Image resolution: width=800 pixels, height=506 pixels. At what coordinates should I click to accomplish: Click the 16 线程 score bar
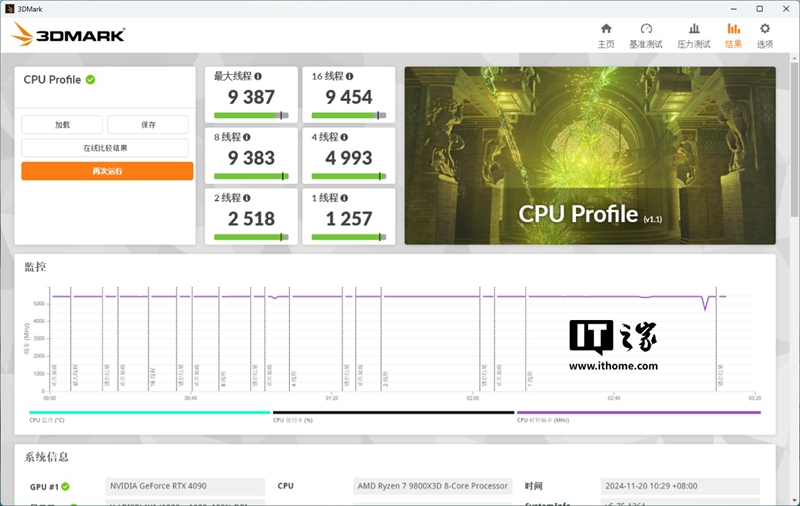coord(349,115)
